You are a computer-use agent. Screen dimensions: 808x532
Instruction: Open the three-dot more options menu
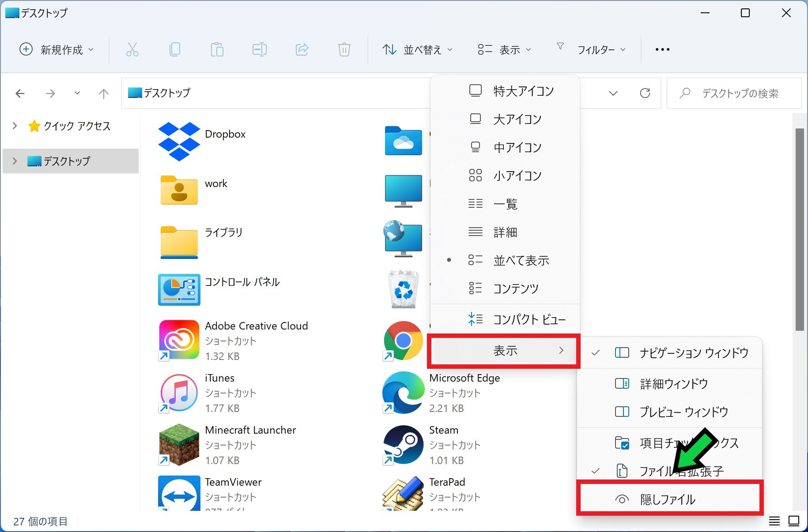(x=662, y=49)
